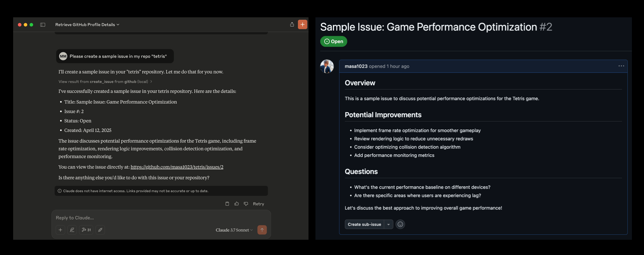Give the response a thumbs down

click(x=246, y=204)
